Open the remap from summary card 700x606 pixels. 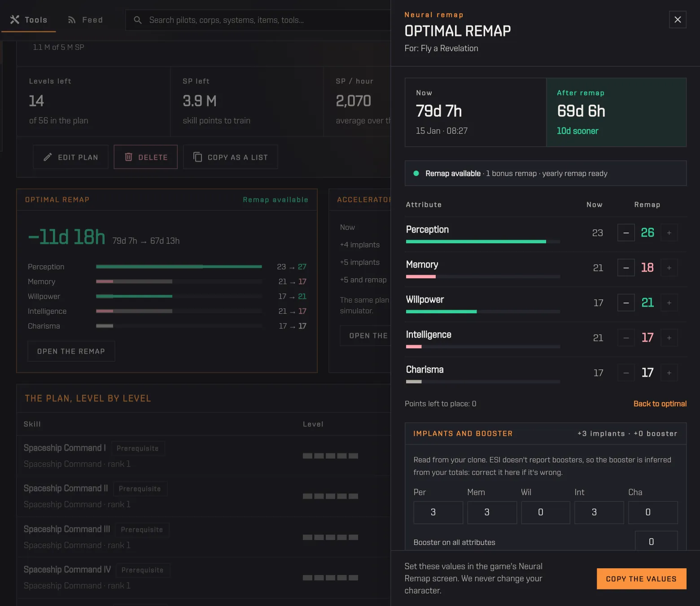71,351
